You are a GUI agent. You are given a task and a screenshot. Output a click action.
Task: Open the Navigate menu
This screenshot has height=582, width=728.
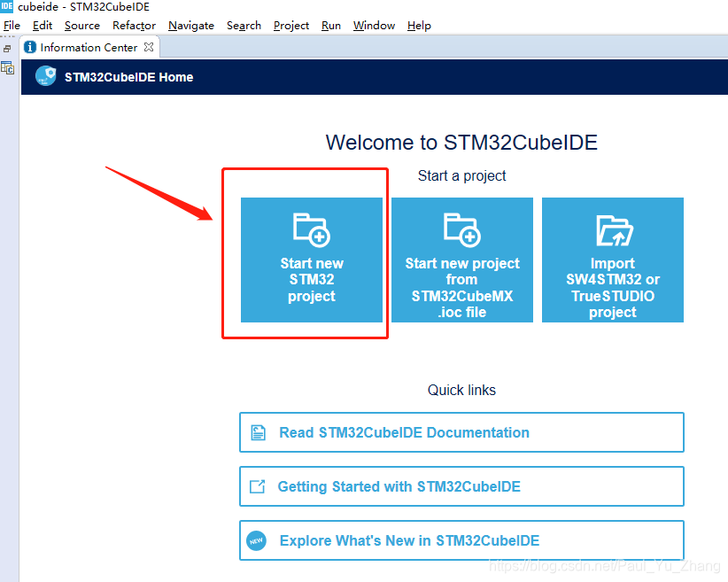(190, 26)
